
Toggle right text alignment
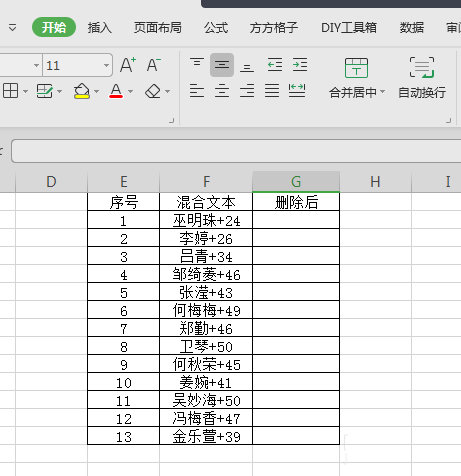(x=247, y=91)
